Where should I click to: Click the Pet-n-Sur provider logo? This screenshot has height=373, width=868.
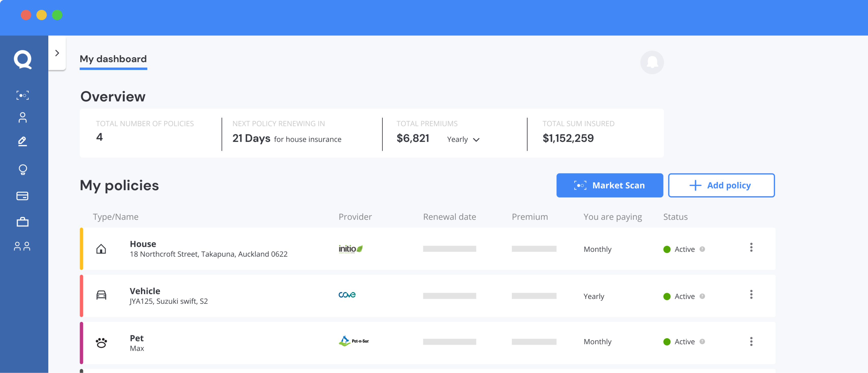[x=354, y=341]
